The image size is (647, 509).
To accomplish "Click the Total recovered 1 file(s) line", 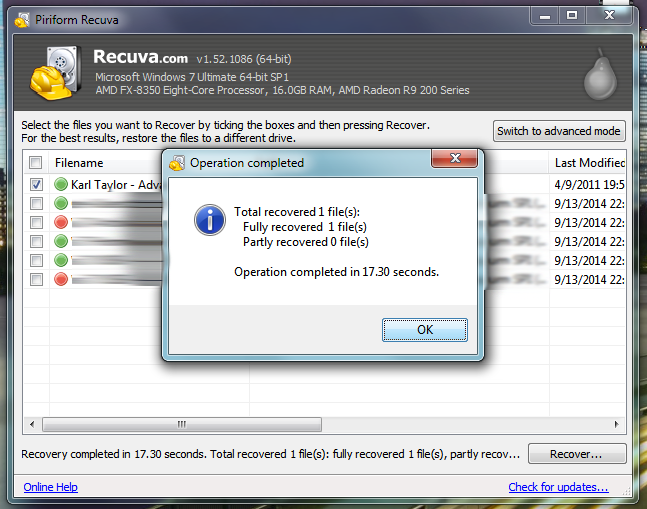I will coord(297,212).
